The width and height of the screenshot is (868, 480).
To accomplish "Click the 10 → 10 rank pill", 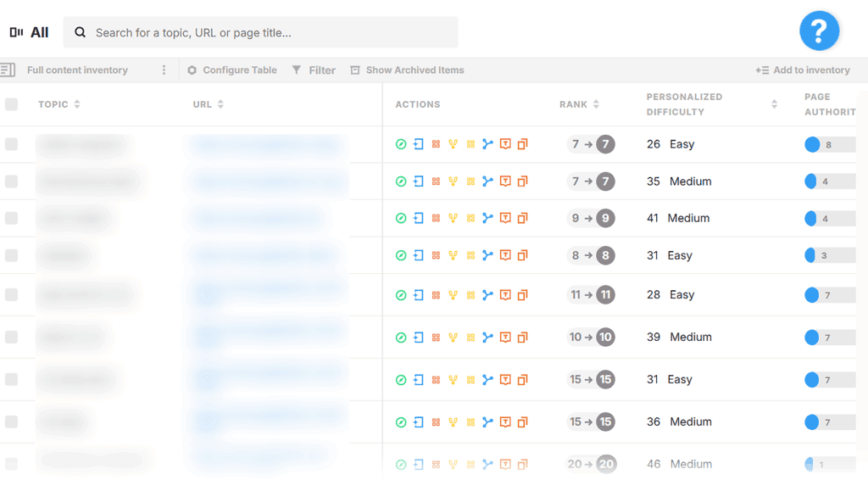I will (591, 338).
